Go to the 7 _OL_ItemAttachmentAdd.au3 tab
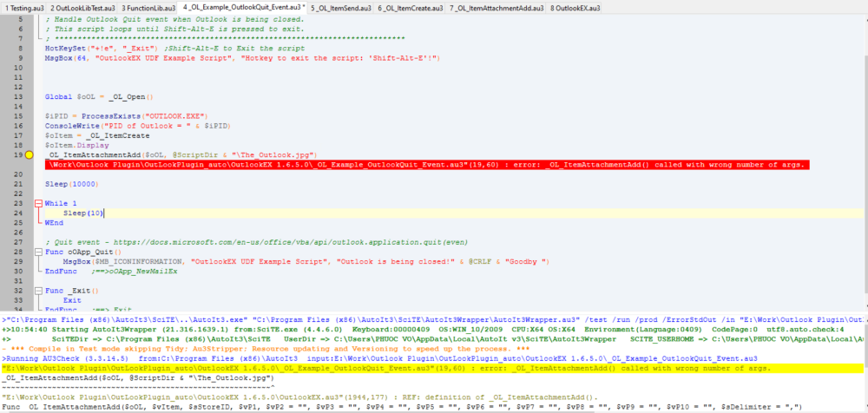The height and width of the screenshot is (413, 868). (496, 8)
